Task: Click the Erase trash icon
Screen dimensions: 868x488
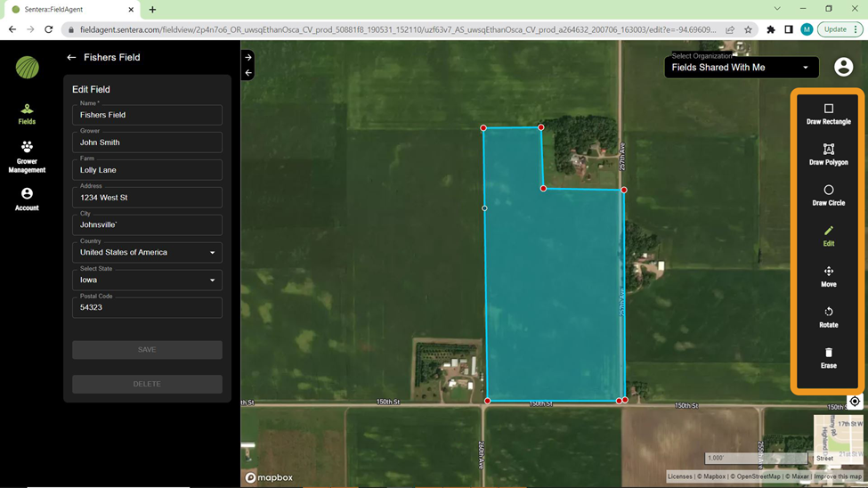Action: pos(828,354)
